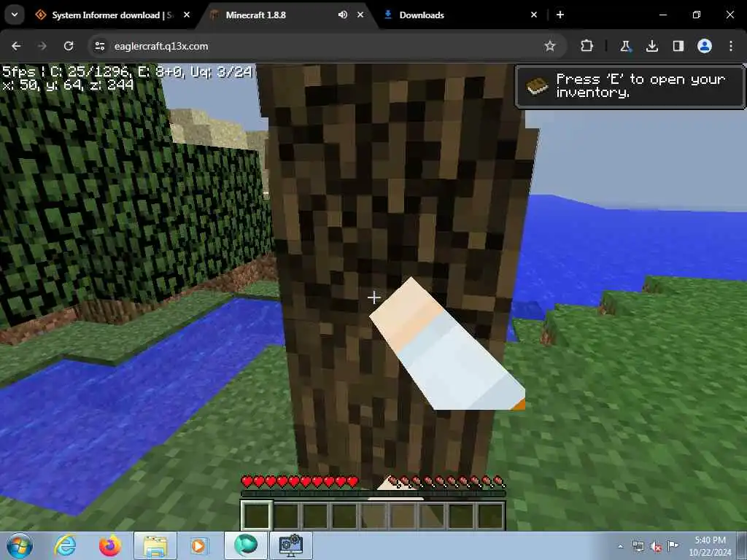Open Chrome Labs flask icon

[x=625, y=46]
